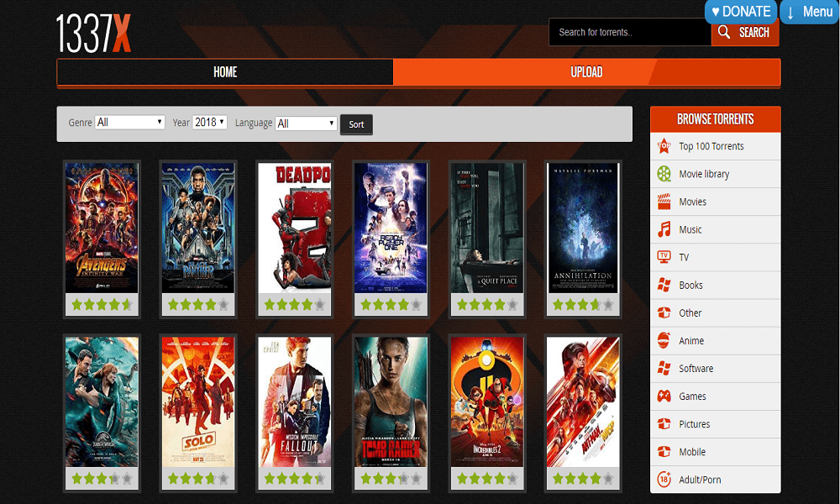Click the Browse Torrents header
Screen dimensions: 840x504
click(715, 119)
